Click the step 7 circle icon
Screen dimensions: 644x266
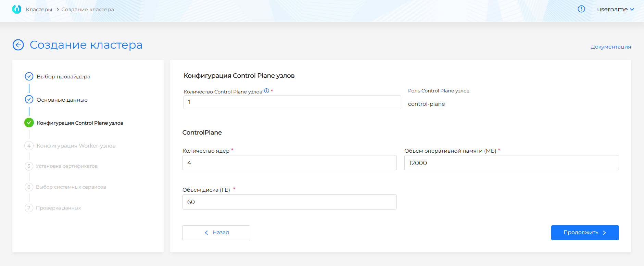tap(29, 208)
